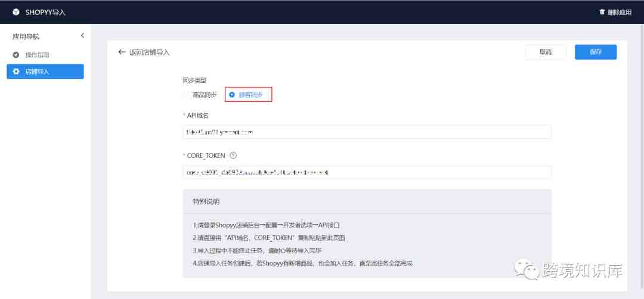Click the gear icon beside 店铺导入
644x299 pixels.
click(16, 71)
